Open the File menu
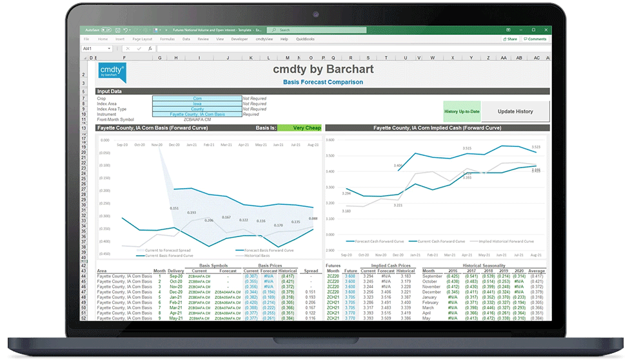Viewport: 632px width, 364px height. [86, 39]
